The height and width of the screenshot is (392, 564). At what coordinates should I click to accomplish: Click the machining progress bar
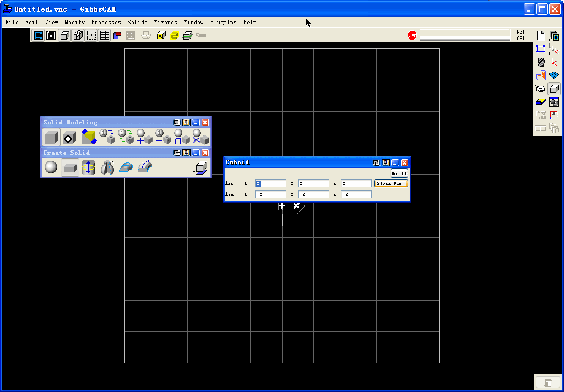click(x=465, y=35)
